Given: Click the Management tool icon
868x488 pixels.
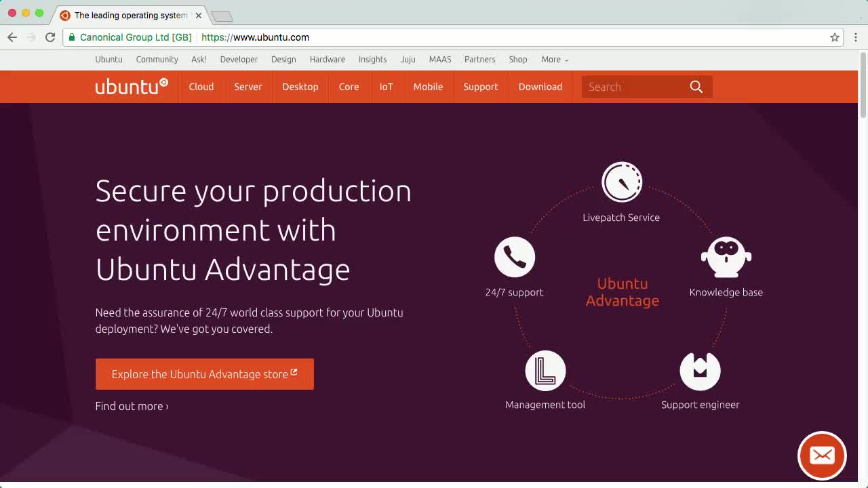Looking at the screenshot, I should (545, 371).
